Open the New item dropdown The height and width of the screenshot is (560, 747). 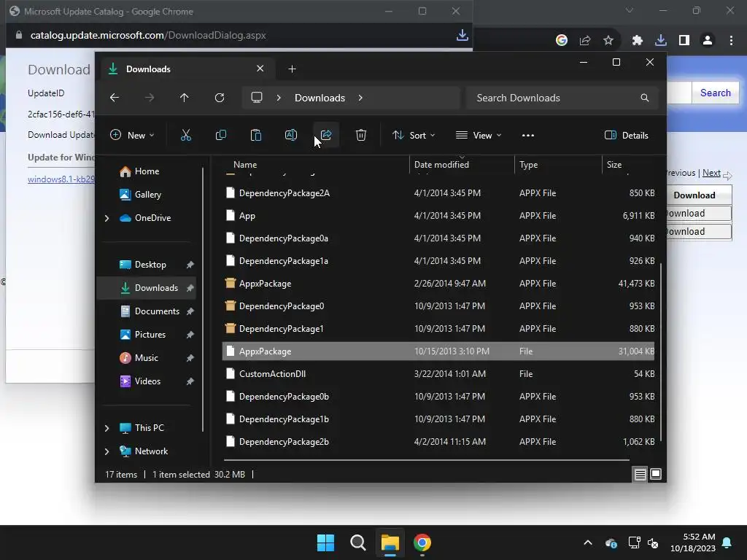click(132, 135)
